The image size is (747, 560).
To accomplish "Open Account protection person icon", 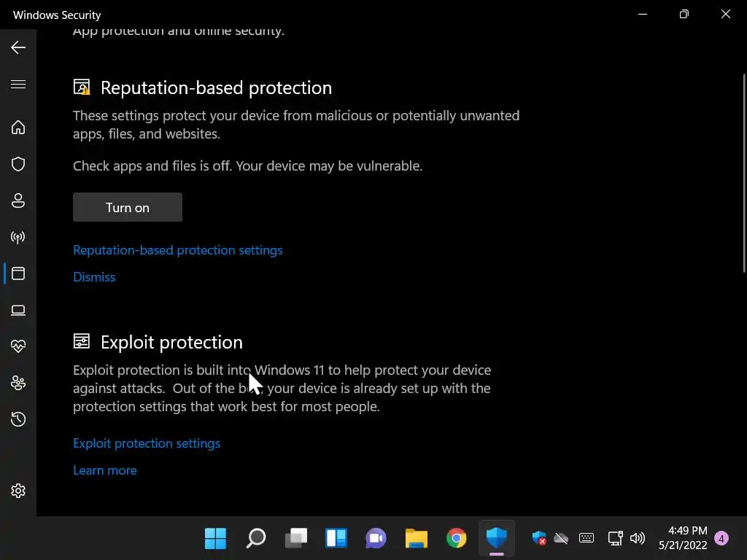I will coord(18,201).
